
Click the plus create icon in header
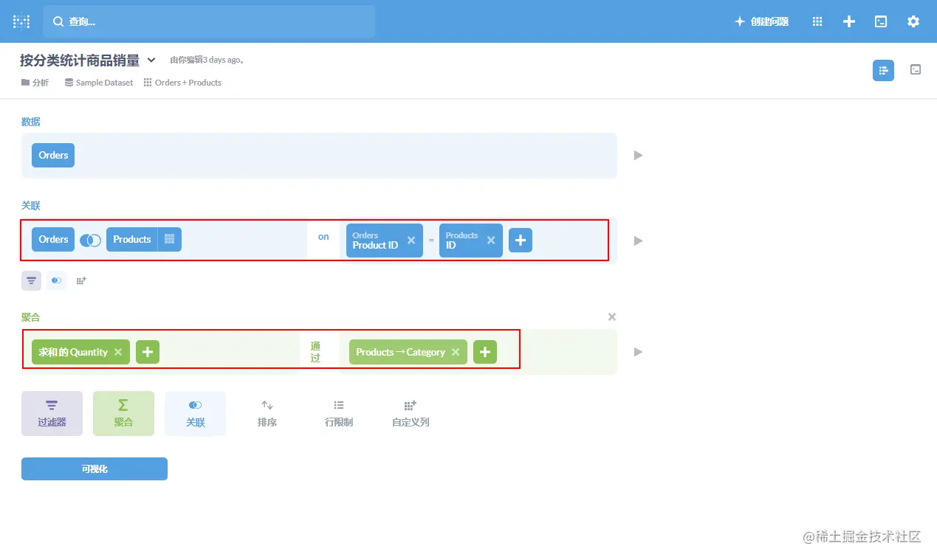[849, 21]
